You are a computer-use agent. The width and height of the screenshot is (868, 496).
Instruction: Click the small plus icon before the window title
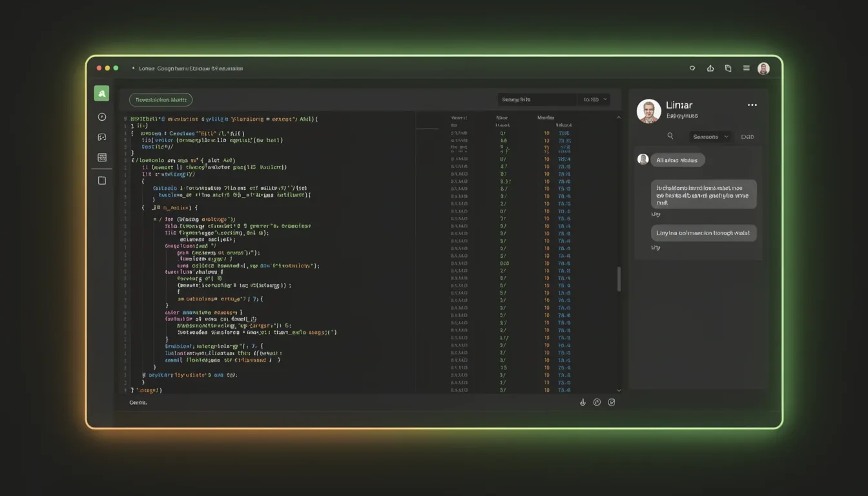pyautogui.click(x=133, y=68)
